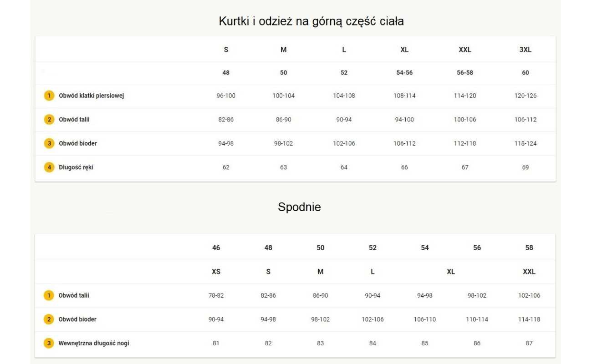Click the XXL header in the jackets table
Viewport: 592px width, 364px height.
coord(465,50)
